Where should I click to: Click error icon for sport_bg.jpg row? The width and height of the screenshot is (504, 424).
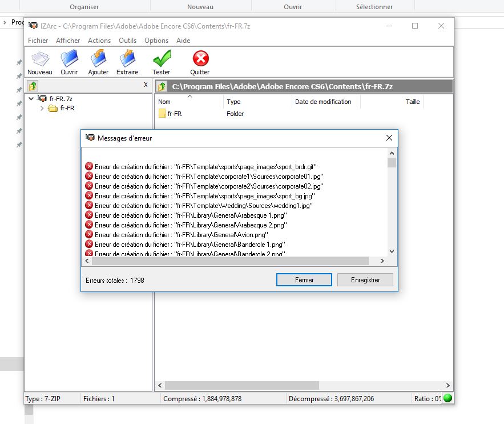(89, 195)
